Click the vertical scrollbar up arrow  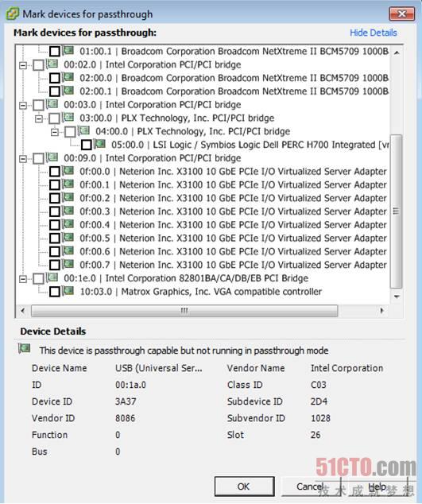tap(397, 52)
